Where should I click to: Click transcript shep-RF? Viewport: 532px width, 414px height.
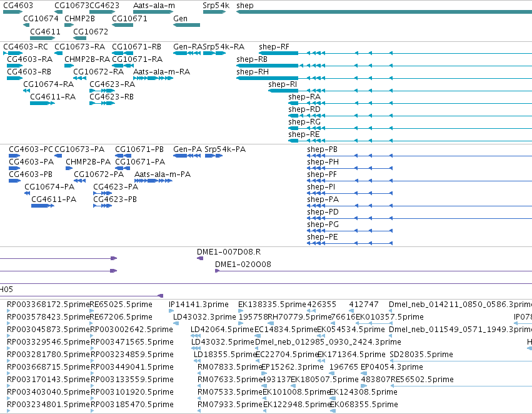[274, 47]
